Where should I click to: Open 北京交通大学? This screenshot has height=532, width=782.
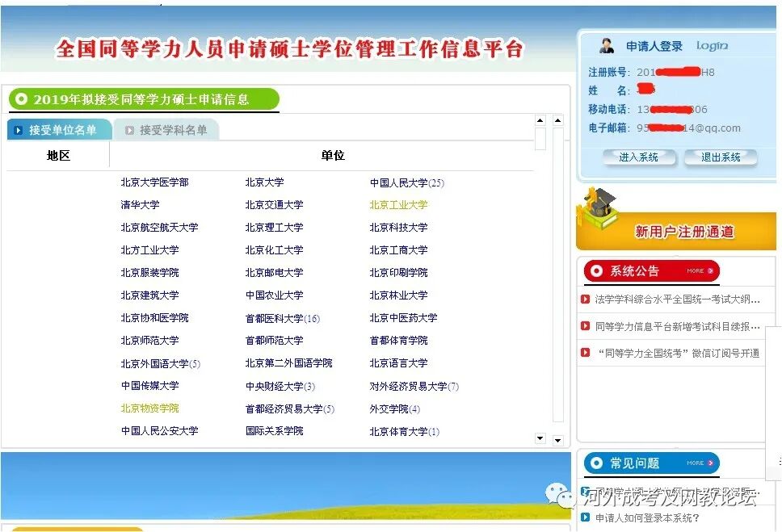coord(275,205)
